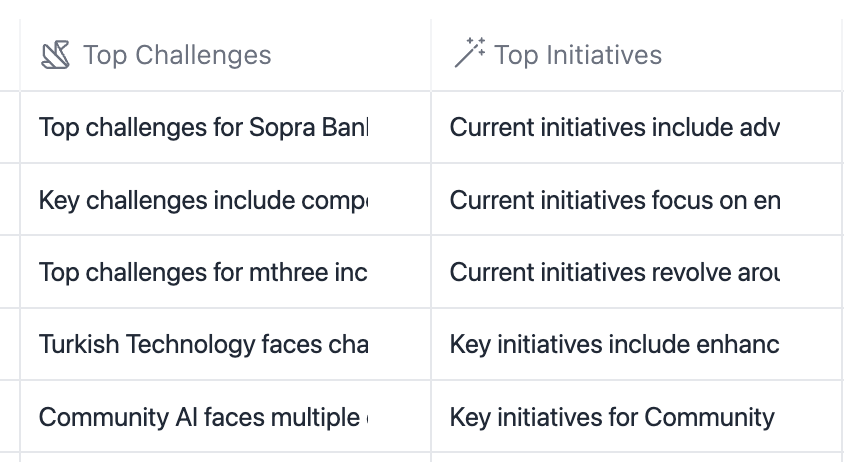This screenshot has height=462, width=844.
Task: Click divider between Top Challenges and Top Initiatives headers
Action: pos(431,55)
